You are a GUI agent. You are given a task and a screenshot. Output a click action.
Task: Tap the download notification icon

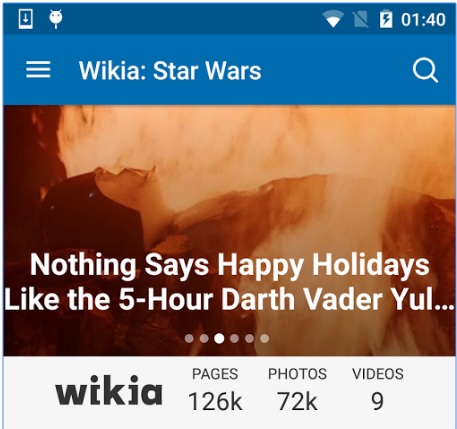[26, 19]
